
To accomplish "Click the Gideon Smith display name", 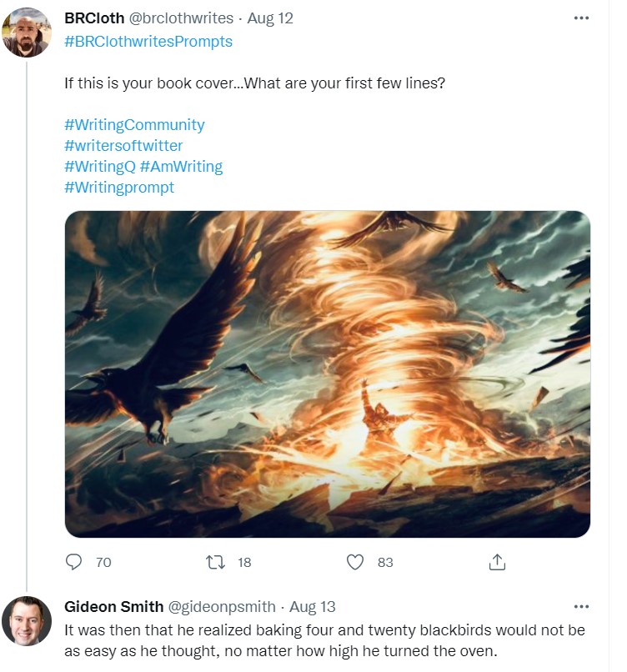I will (113, 606).
